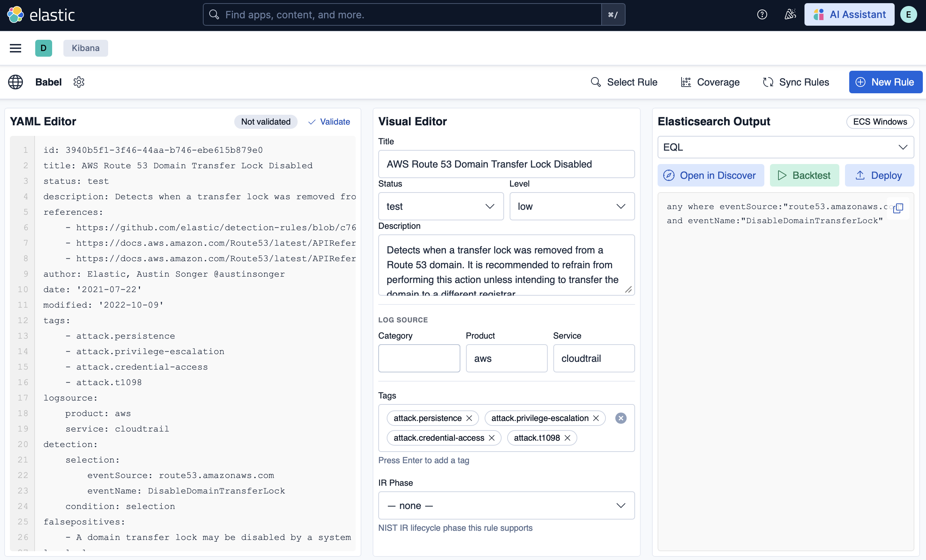The width and height of the screenshot is (926, 560).
Task: Validate the YAML rule
Action: [x=329, y=122]
